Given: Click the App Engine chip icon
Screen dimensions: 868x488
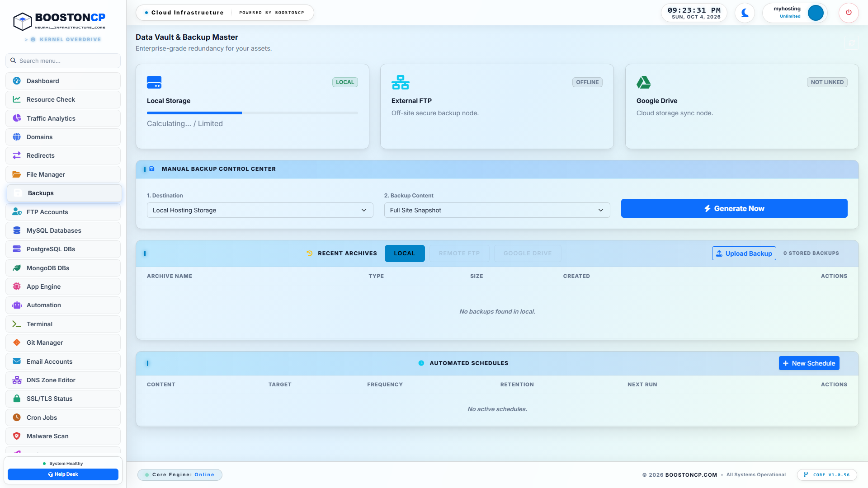Looking at the screenshot, I should coord(17,286).
